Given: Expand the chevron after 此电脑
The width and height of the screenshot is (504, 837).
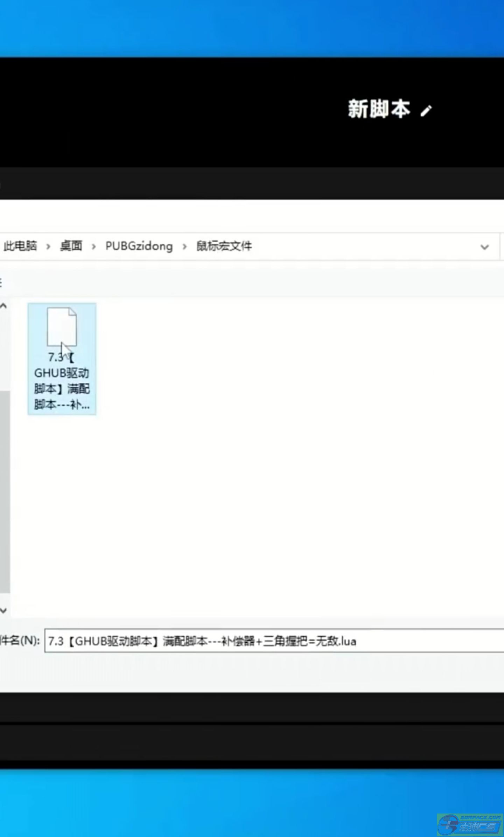Looking at the screenshot, I should (48, 247).
